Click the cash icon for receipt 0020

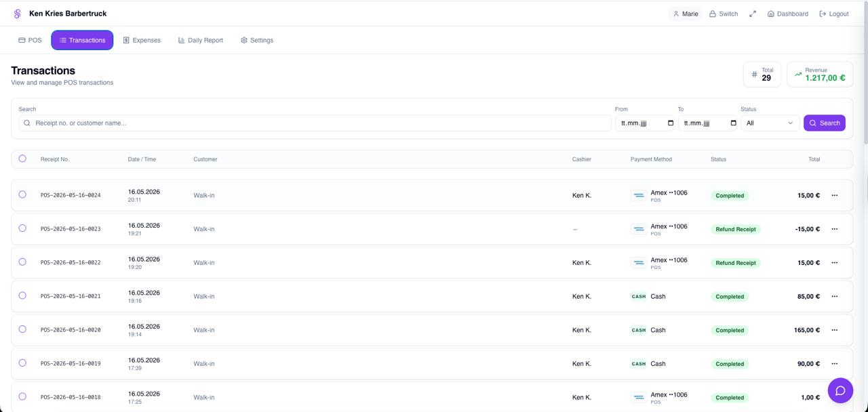[x=639, y=330]
